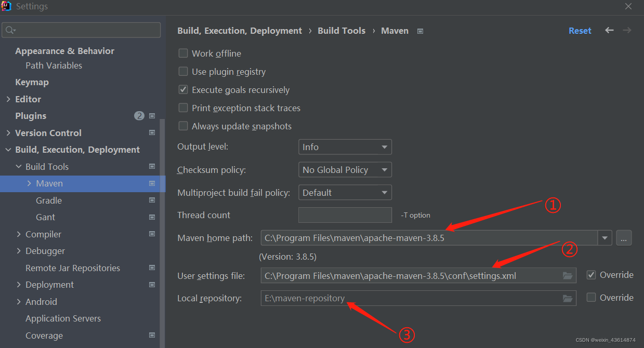This screenshot has height=348, width=644.
Task: Expand the Version Control node
Action: (x=8, y=133)
